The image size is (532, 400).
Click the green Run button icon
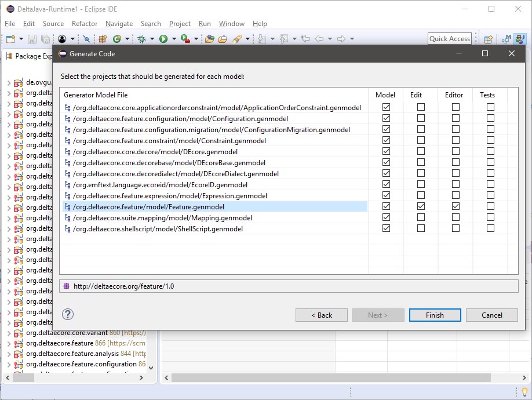(163, 39)
